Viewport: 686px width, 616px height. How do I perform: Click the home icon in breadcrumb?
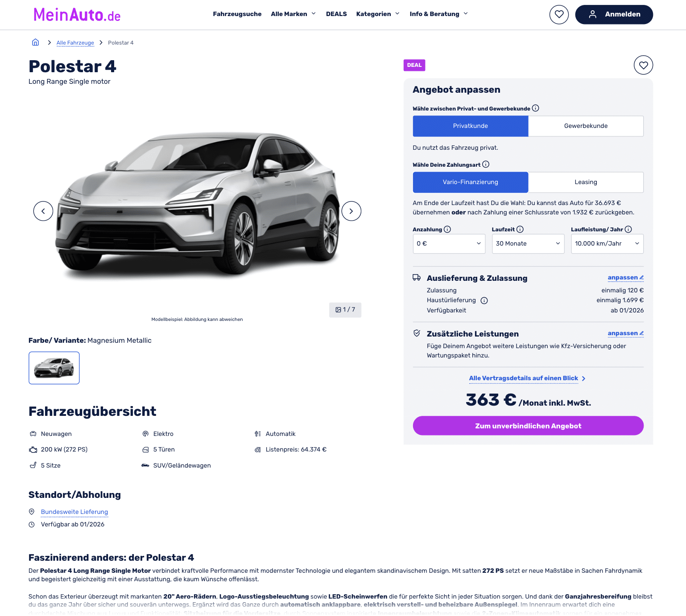pos(35,42)
